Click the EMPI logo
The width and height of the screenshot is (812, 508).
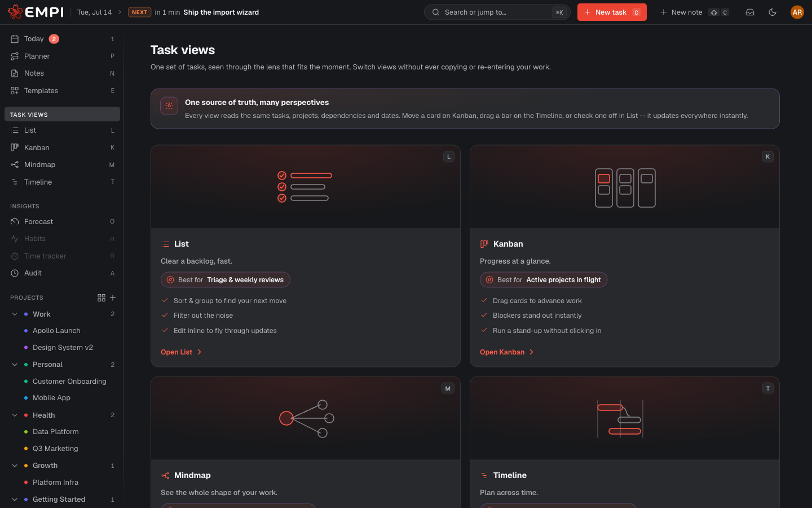click(x=36, y=12)
